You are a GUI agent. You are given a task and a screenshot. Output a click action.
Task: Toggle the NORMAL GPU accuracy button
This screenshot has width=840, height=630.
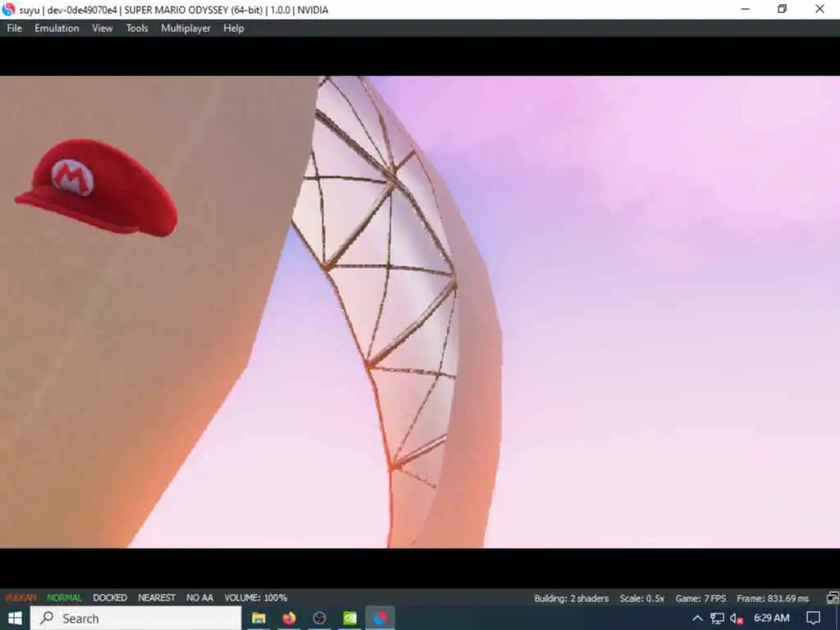click(x=64, y=598)
